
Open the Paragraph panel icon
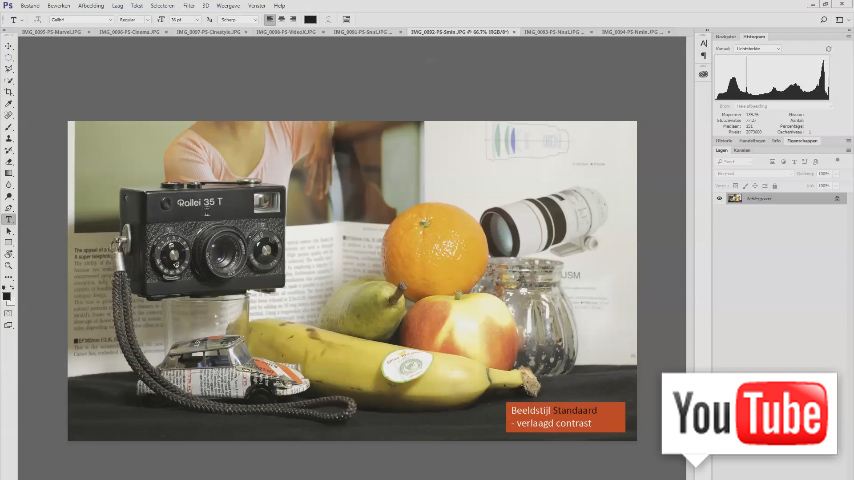coord(704,56)
